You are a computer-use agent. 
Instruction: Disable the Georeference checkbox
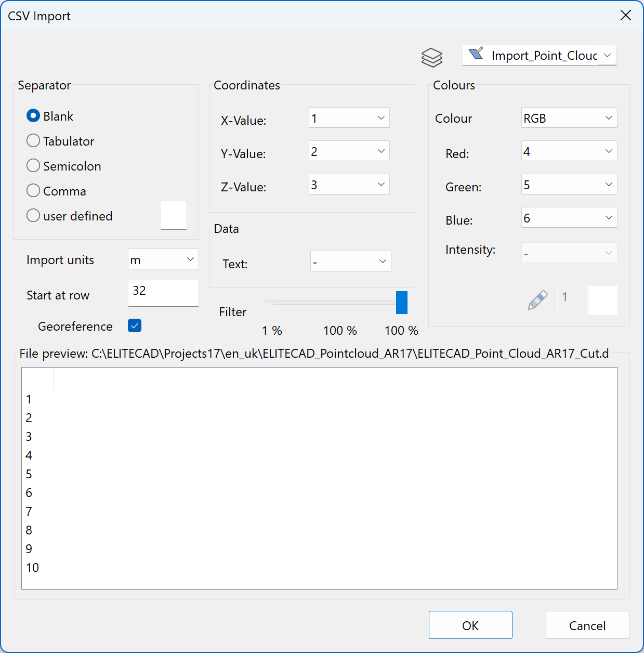[x=134, y=325]
